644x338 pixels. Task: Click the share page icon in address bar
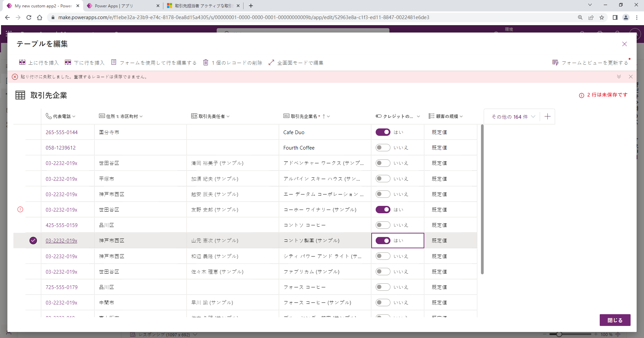click(x=591, y=17)
